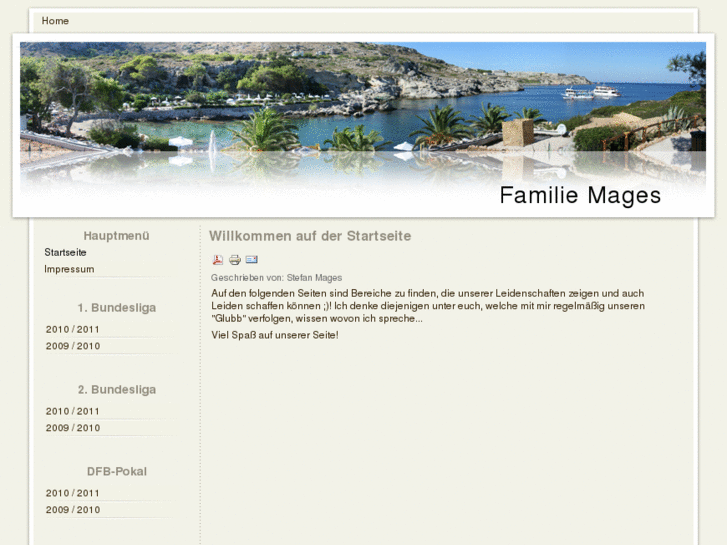This screenshot has height=545, width=727.
Task: Click the Hauptmenü heading
Action: (116, 236)
